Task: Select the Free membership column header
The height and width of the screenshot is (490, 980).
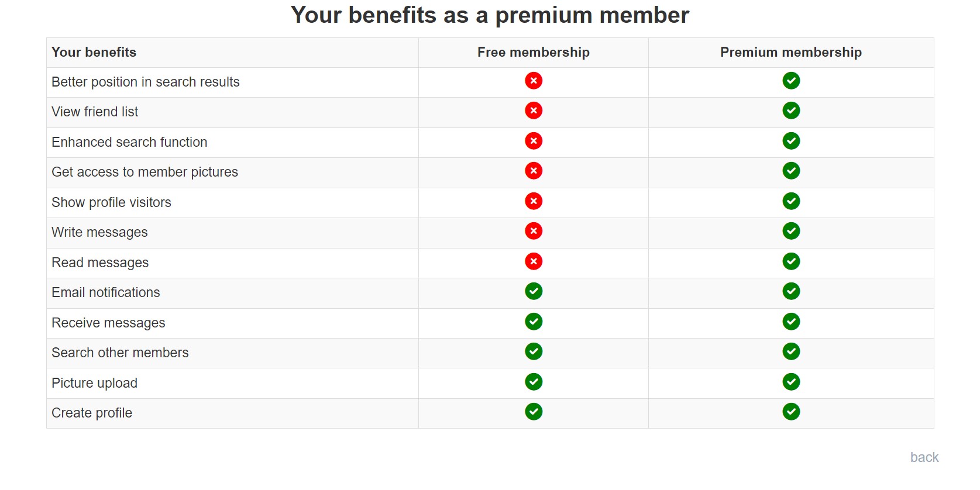Action: (534, 52)
